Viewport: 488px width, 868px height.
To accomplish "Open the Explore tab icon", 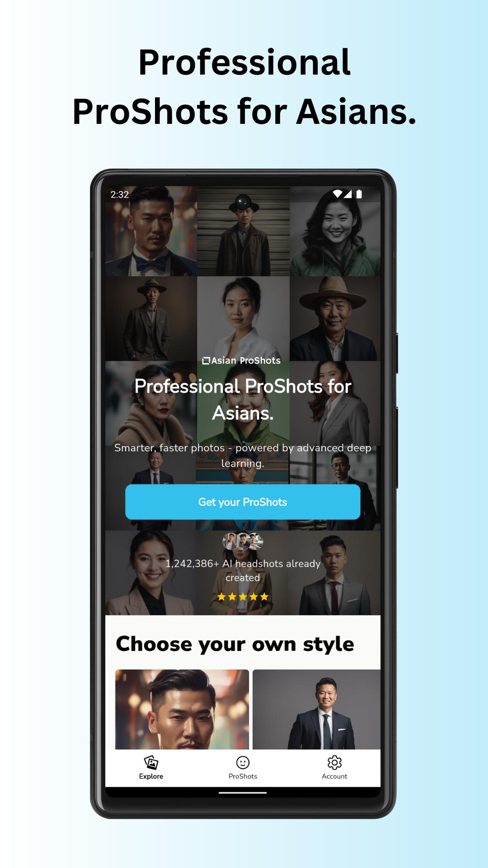I will click(x=151, y=763).
